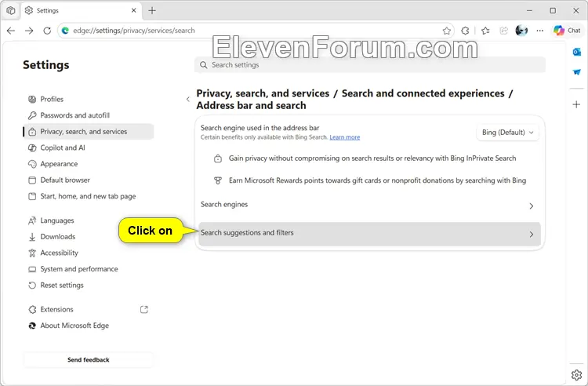Open the Settings and more ellipsis

coord(539,31)
